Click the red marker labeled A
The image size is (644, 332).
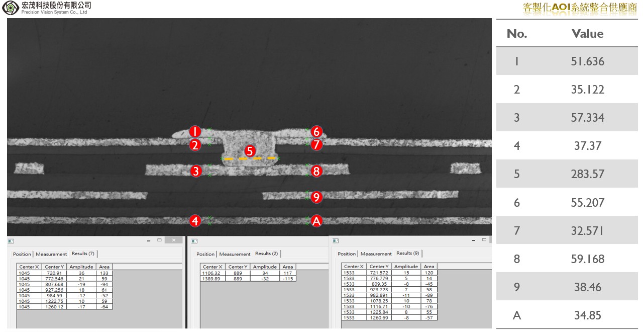click(316, 220)
